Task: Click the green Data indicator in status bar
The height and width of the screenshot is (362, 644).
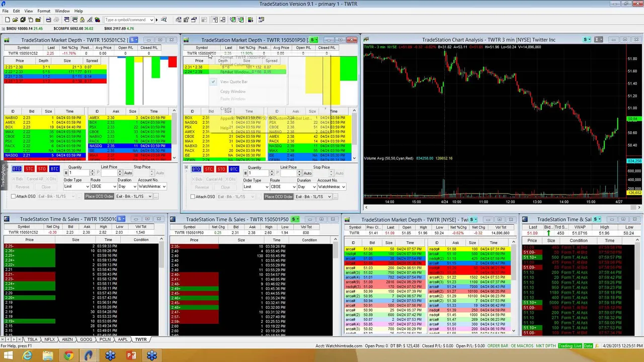Action: click(589, 346)
